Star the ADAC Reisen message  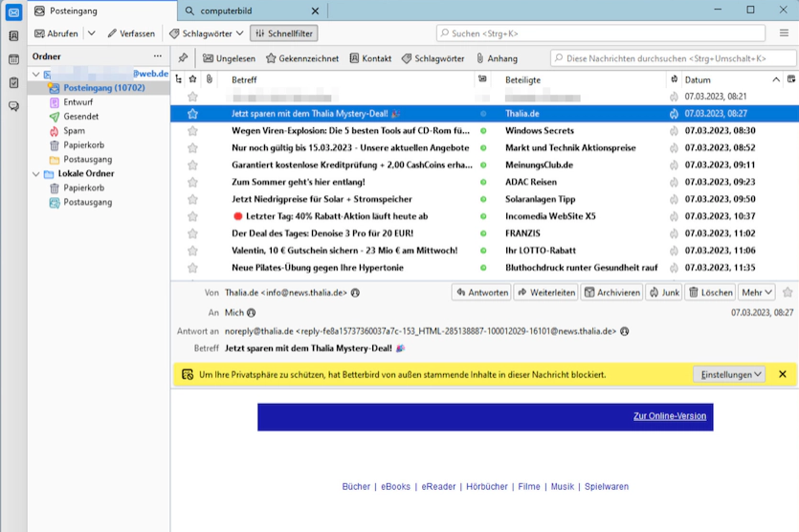click(192, 182)
